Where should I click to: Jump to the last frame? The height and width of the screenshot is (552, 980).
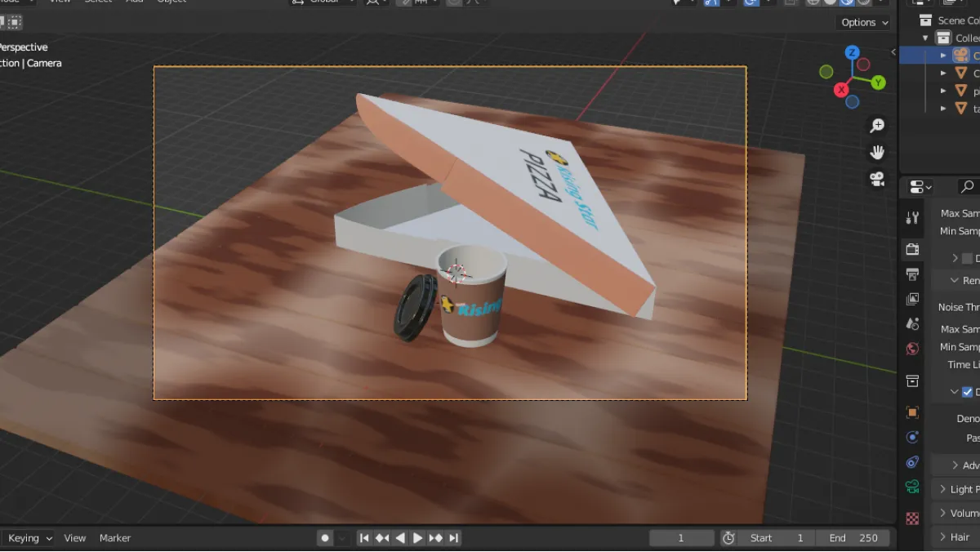(x=453, y=538)
